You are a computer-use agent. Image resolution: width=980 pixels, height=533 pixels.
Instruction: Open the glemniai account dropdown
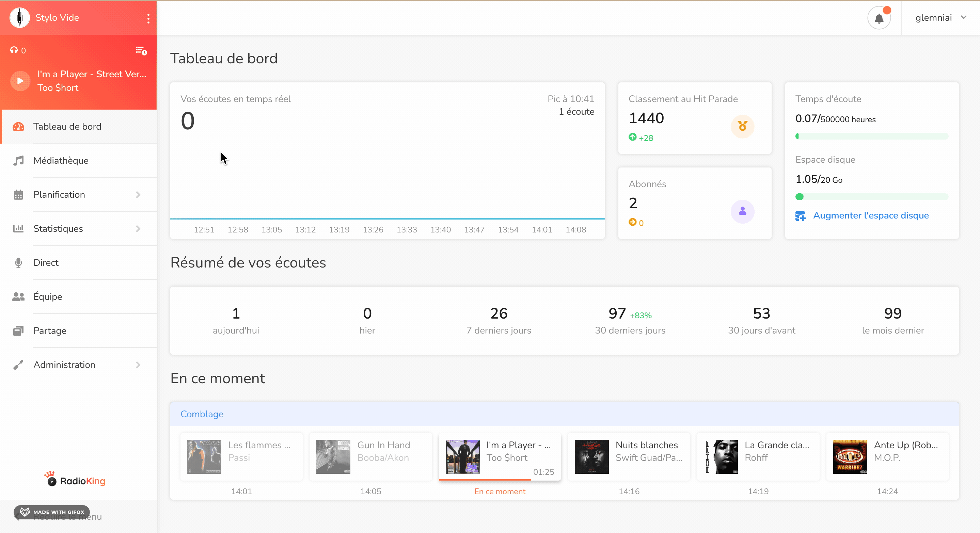point(941,18)
